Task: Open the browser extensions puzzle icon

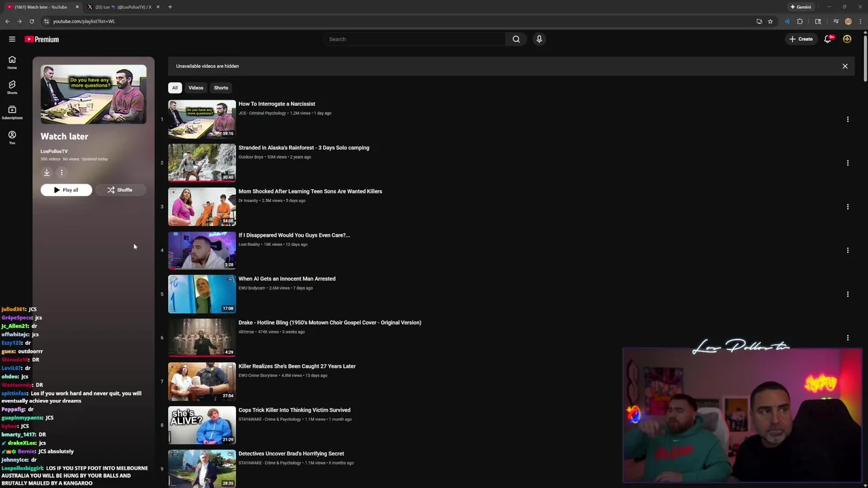Action: tap(800, 21)
